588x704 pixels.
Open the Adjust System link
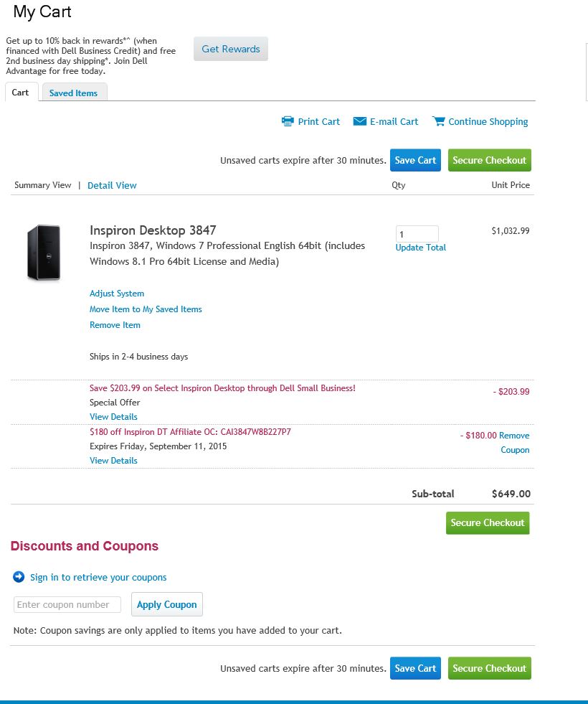point(117,294)
